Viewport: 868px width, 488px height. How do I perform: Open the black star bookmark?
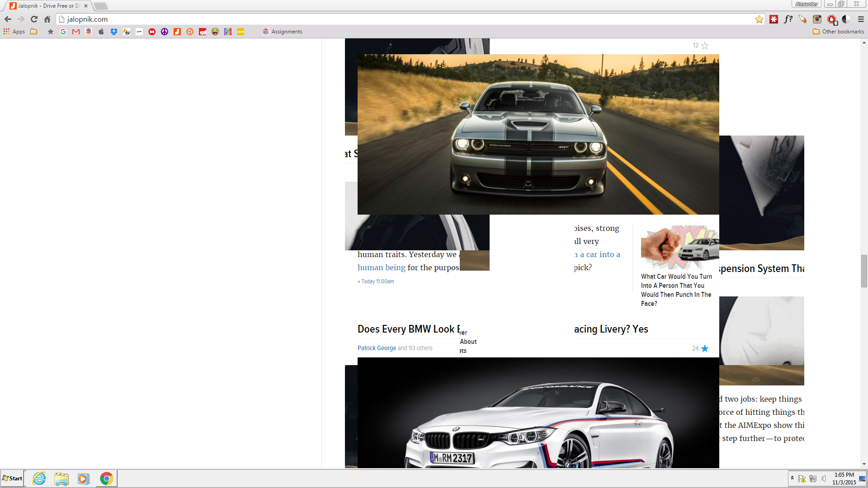(51, 32)
